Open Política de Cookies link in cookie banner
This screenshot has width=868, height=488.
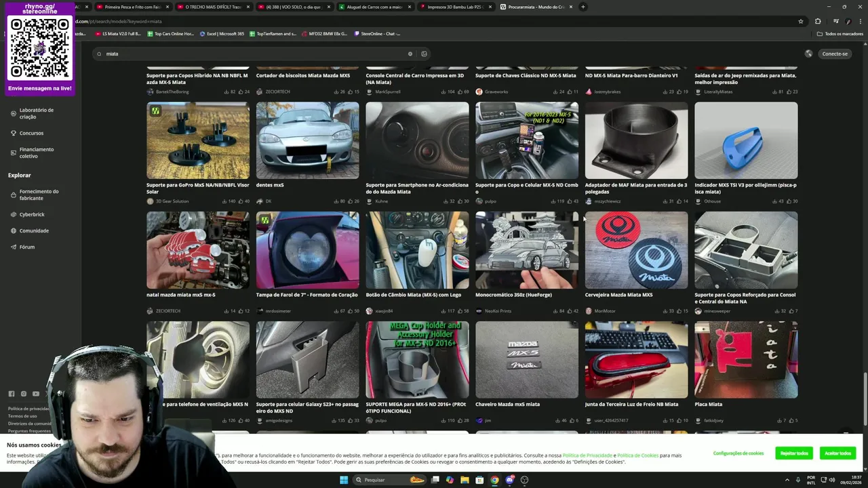(x=637, y=455)
